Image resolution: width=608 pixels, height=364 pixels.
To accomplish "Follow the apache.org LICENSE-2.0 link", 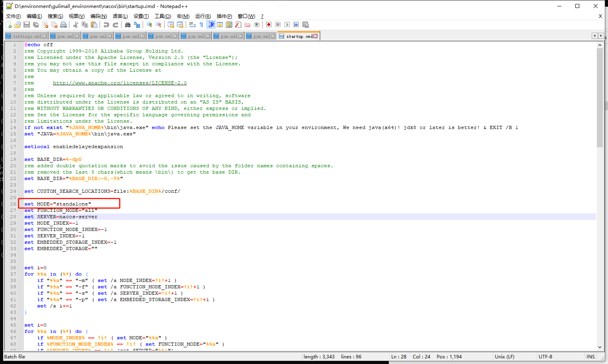I will point(120,83).
